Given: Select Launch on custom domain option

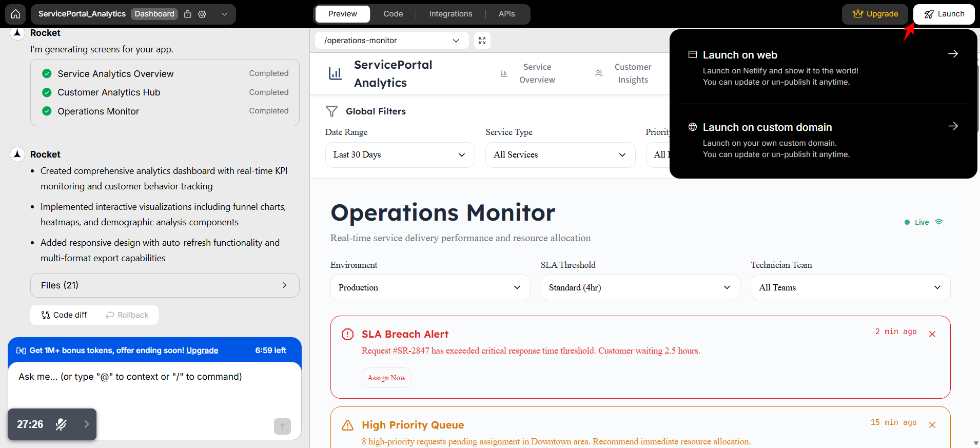Looking at the screenshot, I should [823, 140].
